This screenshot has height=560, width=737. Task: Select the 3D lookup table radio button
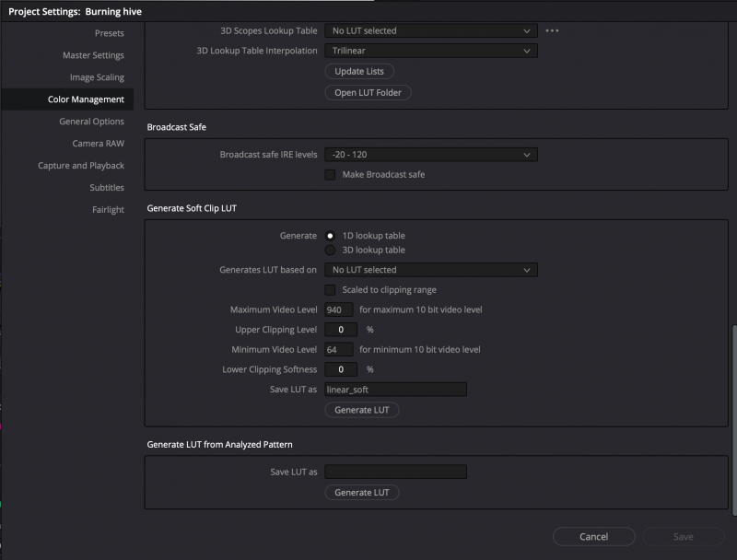pos(330,250)
